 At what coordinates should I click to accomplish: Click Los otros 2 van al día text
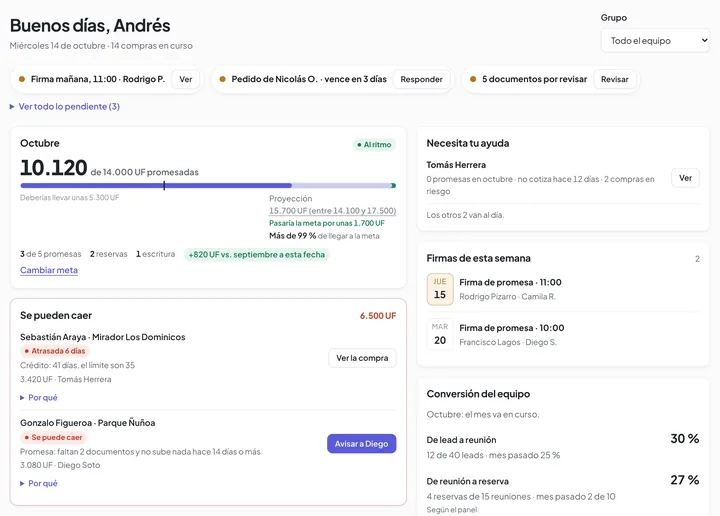(465, 215)
